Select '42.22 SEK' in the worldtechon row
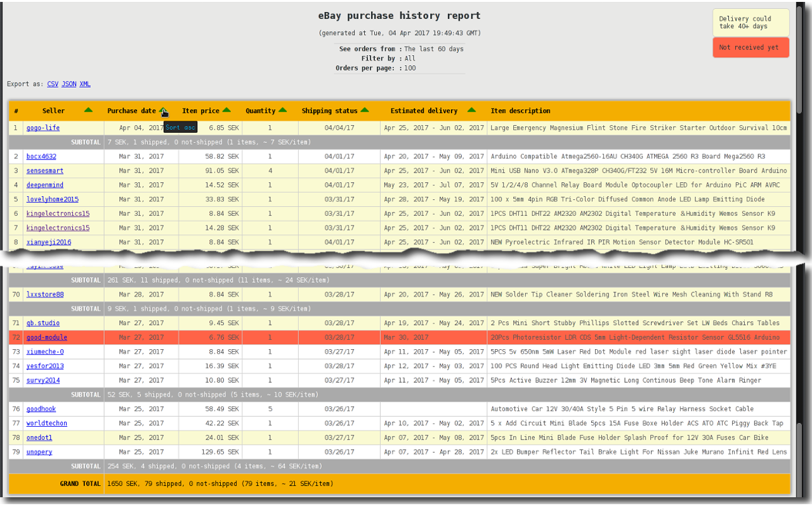The height and width of the screenshot is (508, 812). (222, 423)
